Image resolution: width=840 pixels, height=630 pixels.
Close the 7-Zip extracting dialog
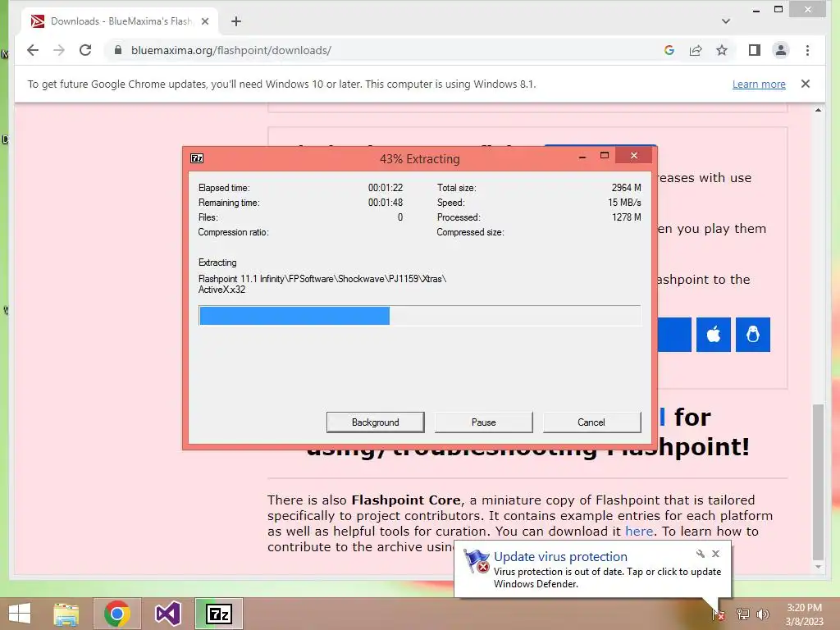(634, 156)
